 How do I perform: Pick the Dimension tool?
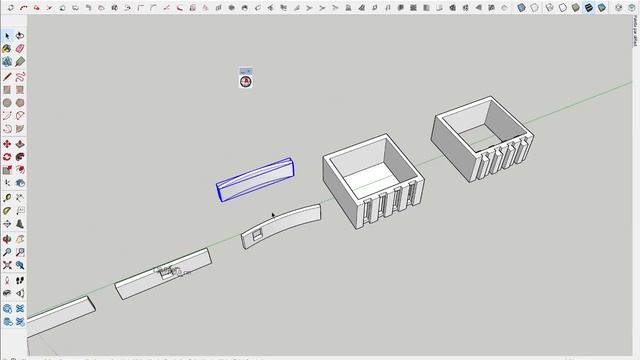(x=20, y=198)
